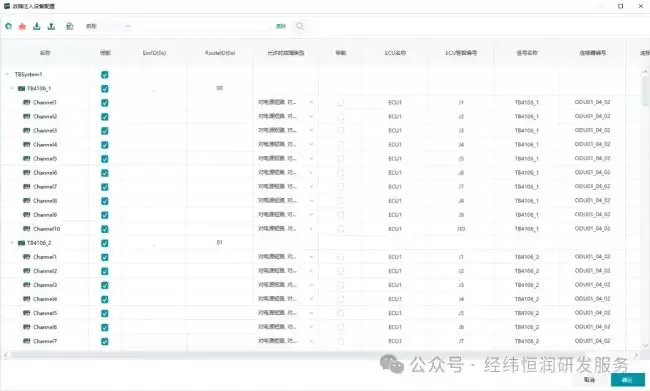This screenshot has height=391, width=650.
Task: Select the TB4106_2 board icon
Action: pos(22,243)
